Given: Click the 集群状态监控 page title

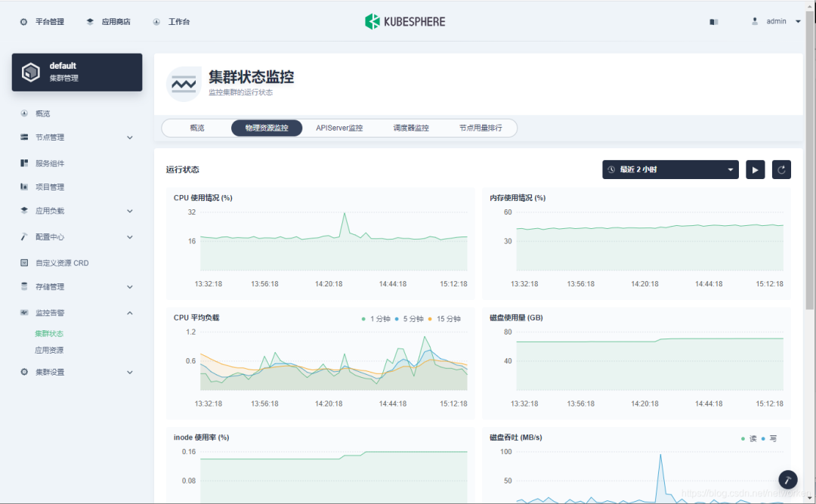Looking at the screenshot, I should point(252,77).
